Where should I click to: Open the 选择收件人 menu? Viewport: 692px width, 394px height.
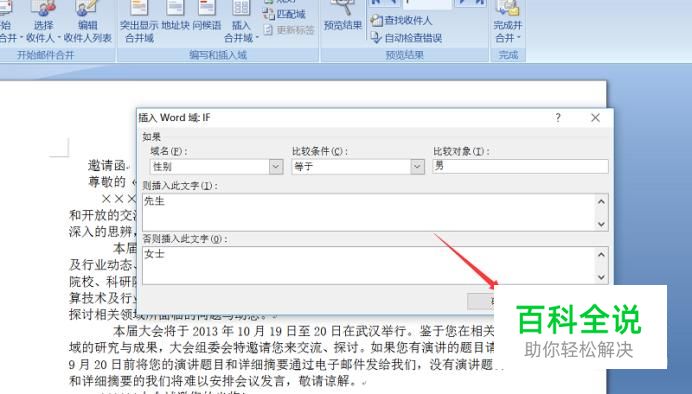click(43, 22)
